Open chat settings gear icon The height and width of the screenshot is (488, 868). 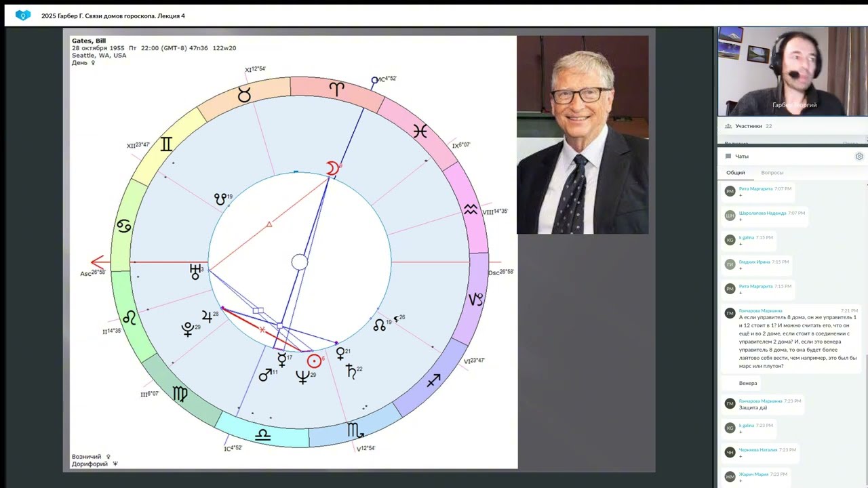coord(859,157)
